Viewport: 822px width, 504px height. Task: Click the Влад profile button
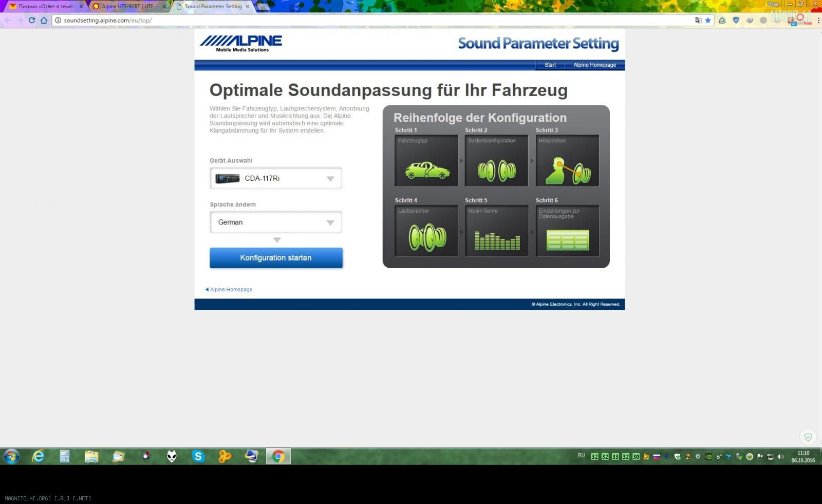[x=773, y=4]
